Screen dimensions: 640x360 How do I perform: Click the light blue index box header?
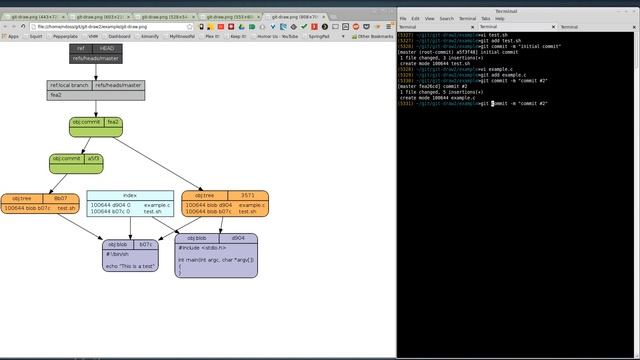130,196
